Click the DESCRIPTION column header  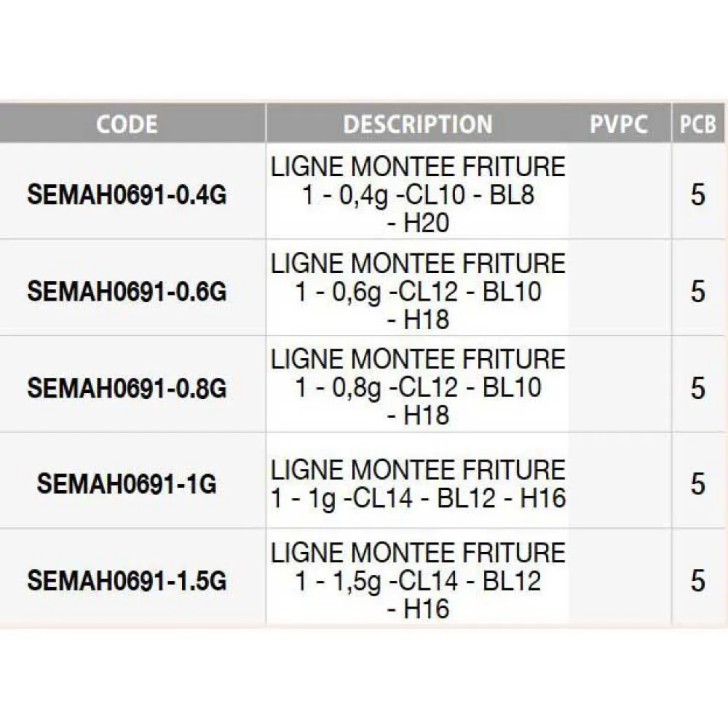click(418, 124)
